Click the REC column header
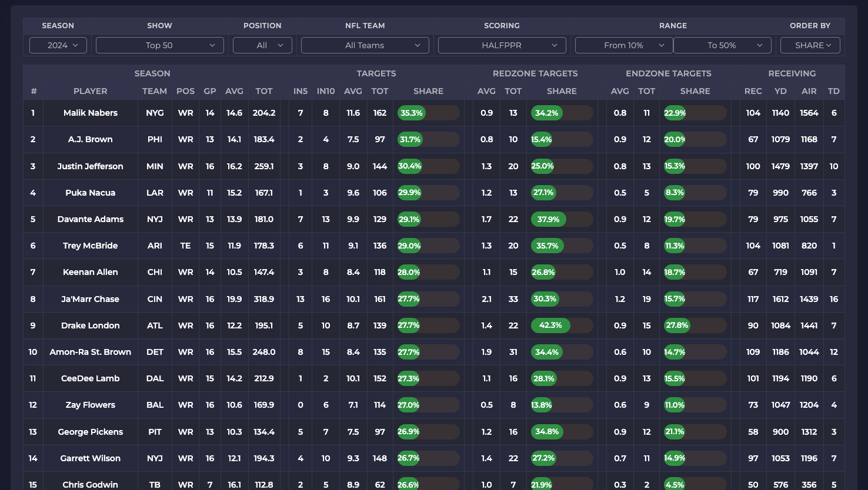 coord(753,91)
